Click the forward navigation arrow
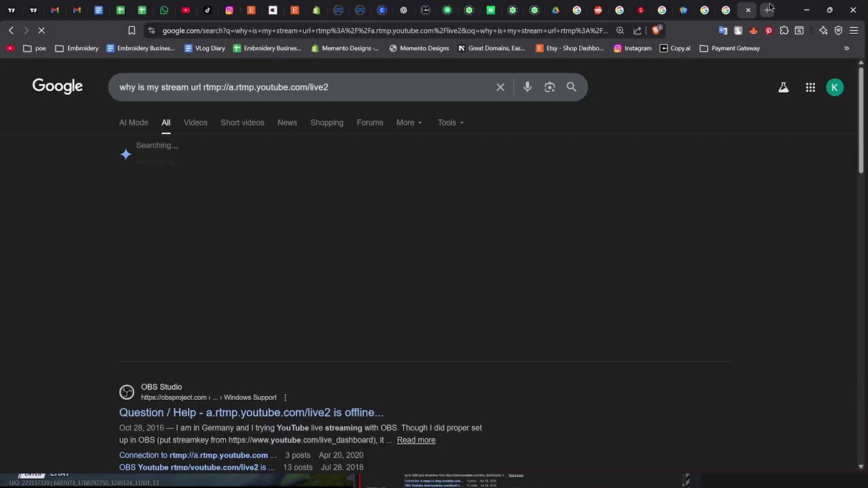Viewport: 868px width, 488px height. (x=26, y=30)
